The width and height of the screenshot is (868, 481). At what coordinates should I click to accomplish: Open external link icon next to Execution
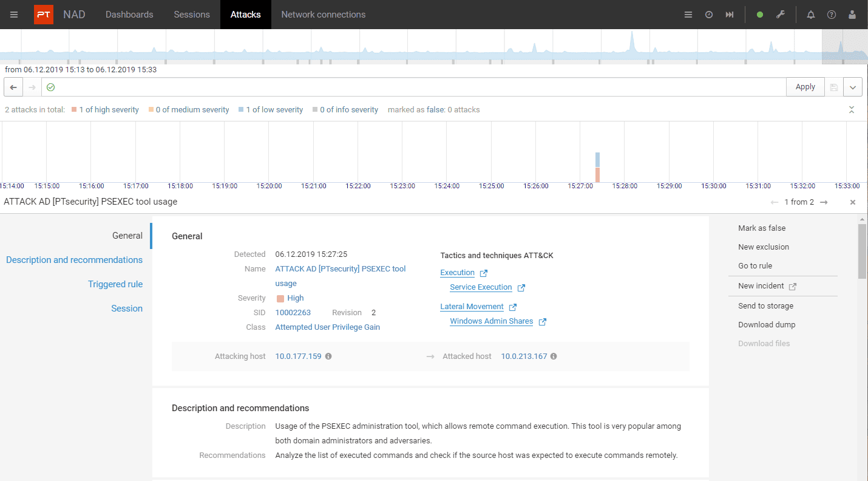(484, 273)
